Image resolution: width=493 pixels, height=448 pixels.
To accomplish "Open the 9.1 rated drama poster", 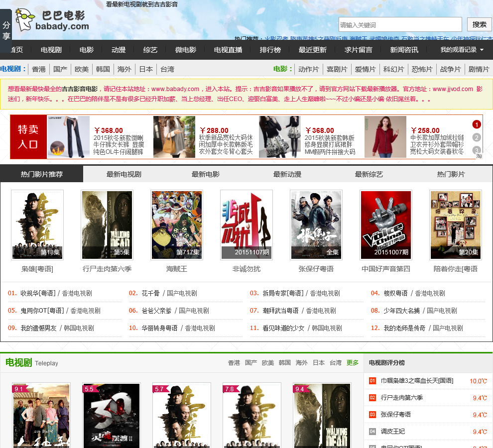I will [x=41, y=415].
